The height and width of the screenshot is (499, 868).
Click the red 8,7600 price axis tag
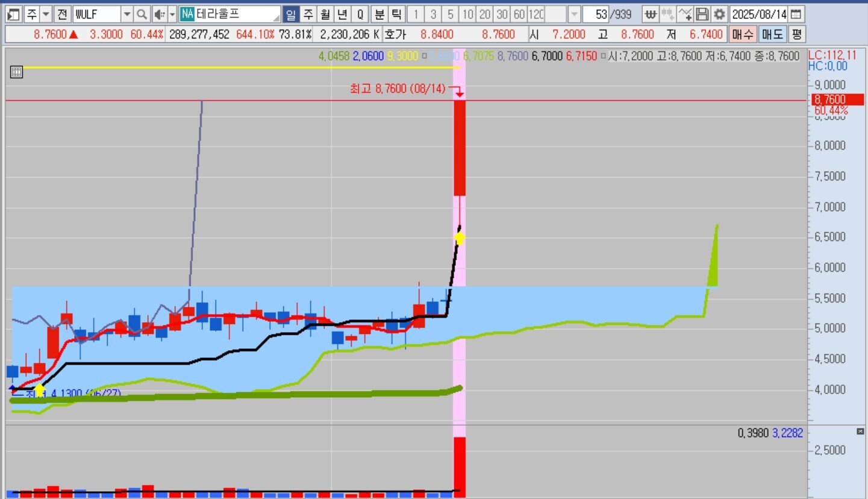(x=838, y=99)
